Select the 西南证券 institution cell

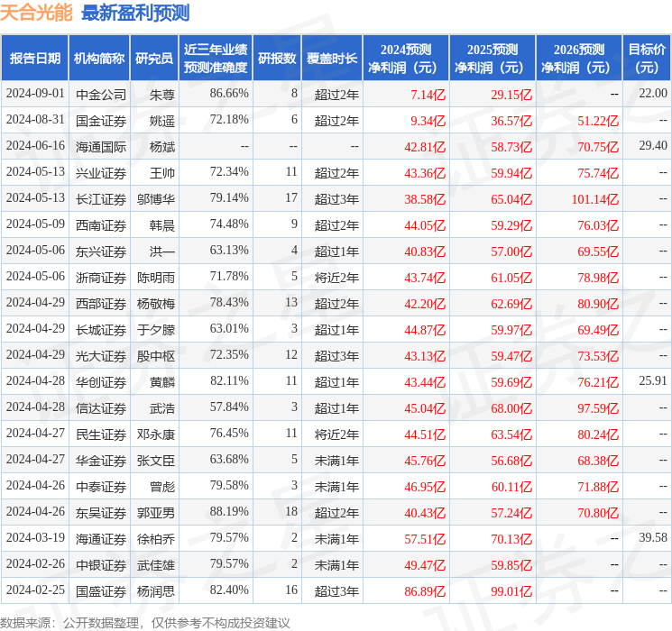click(x=101, y=224)
